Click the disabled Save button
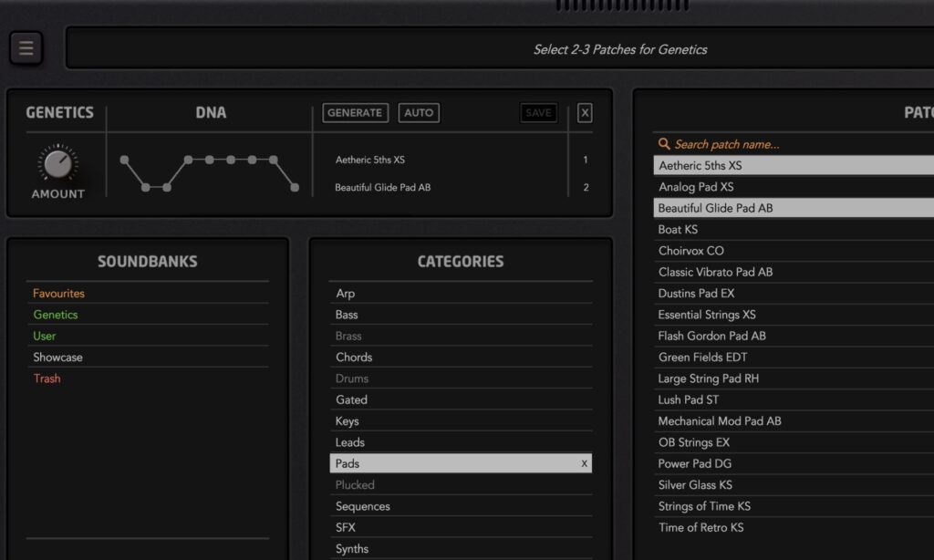This screenshot has width=934, height=560. coord(538,113)
